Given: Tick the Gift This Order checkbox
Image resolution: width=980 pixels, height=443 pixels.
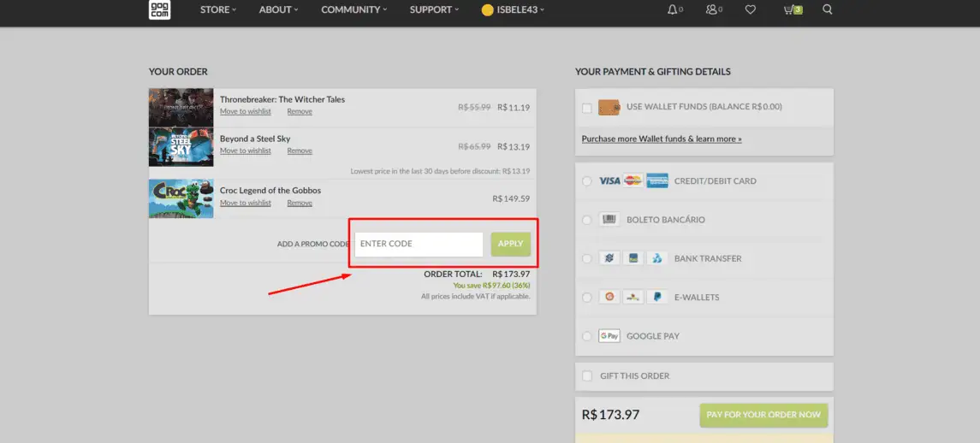Looking at the screenshot, I should click(587, 376).
